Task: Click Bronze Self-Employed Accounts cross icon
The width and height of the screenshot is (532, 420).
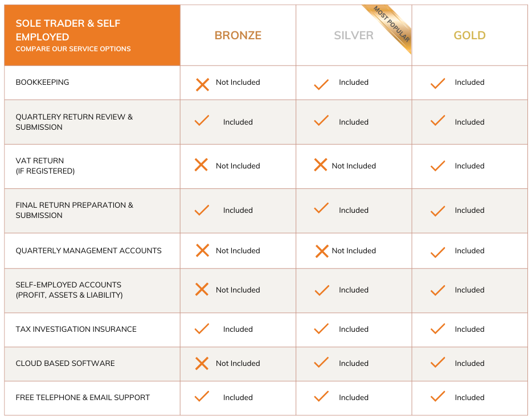Action: (202, 290)
